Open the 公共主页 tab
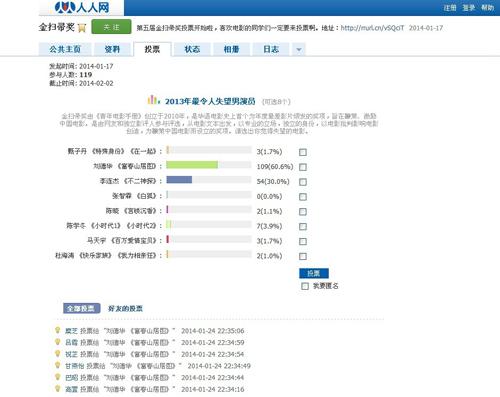The height and width of the screenshot is (397, 500). tap(65, 49)
